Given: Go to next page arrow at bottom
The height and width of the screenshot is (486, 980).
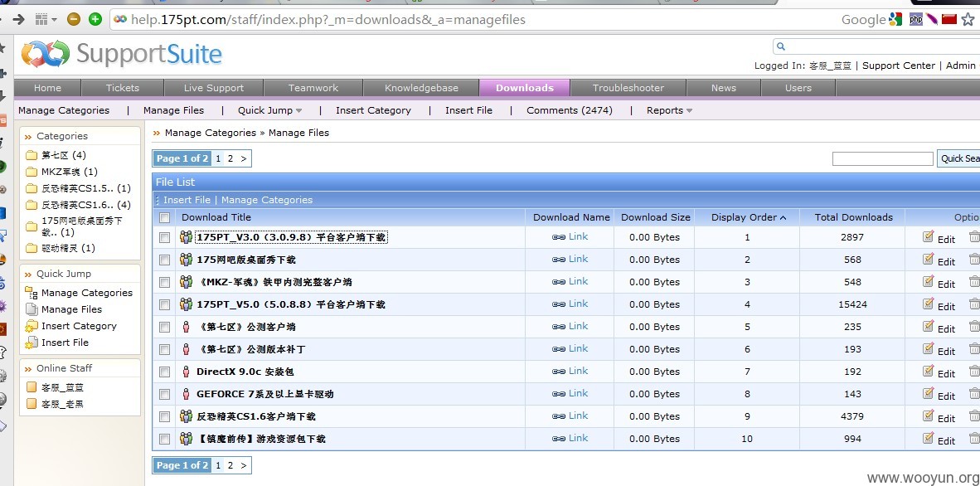Looking at the screenshot, I should (x=244, y=465).
